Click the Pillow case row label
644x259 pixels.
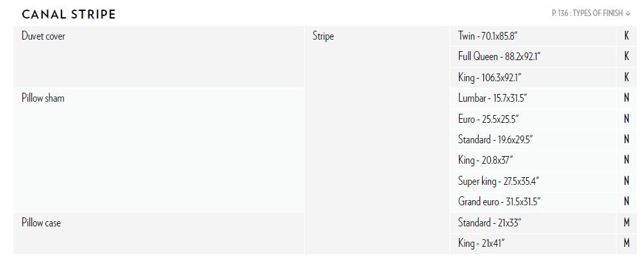[41, 223]
